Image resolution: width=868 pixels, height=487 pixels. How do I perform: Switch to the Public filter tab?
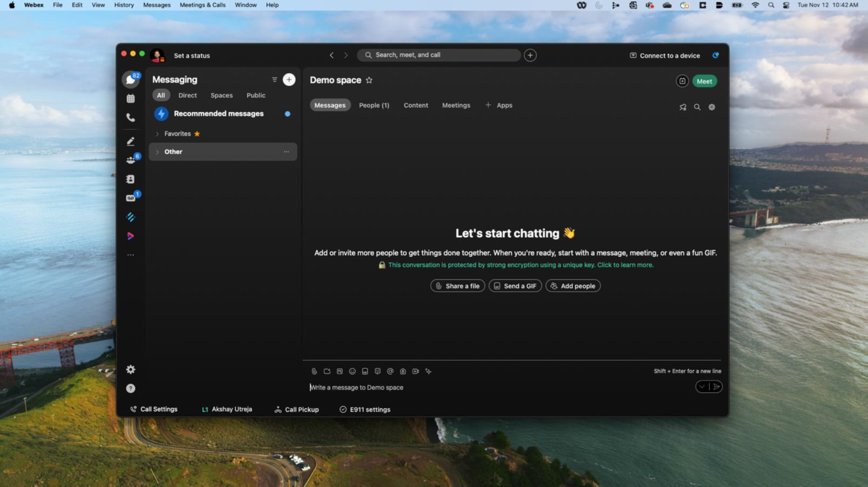[x=256, y=95]
